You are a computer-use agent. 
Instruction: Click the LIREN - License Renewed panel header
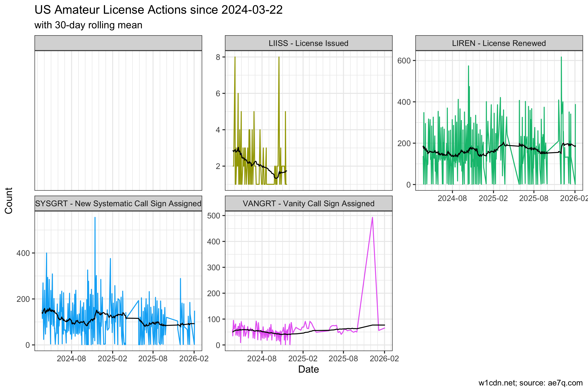pos(499,43)
